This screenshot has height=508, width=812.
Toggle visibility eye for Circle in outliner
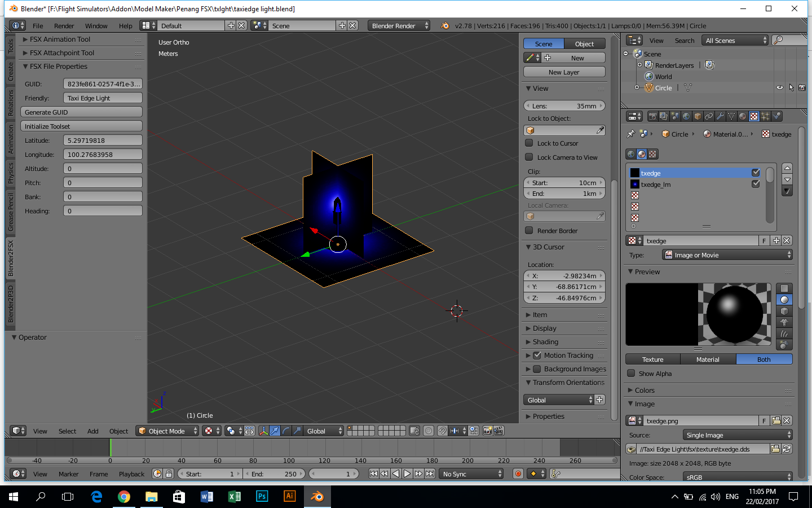(779, 88)
